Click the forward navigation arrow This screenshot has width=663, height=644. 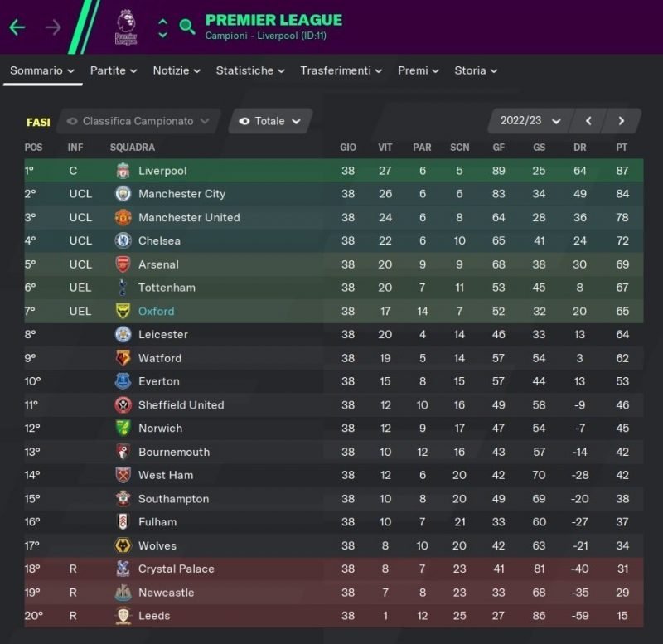(54, 27)
